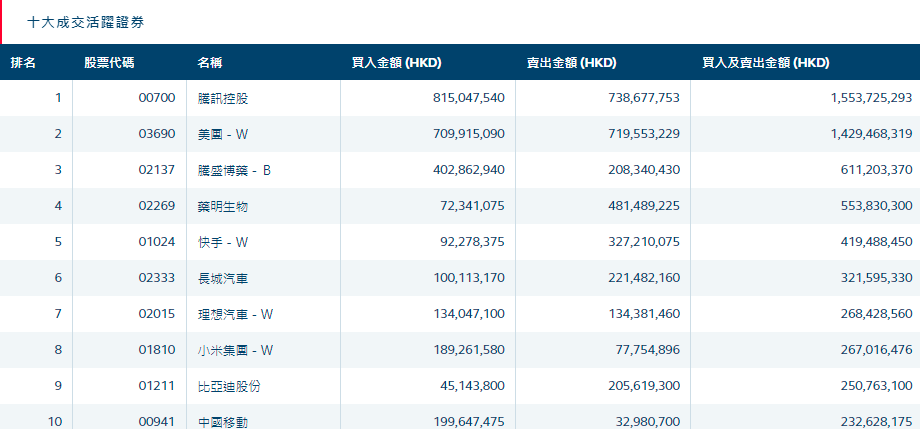Click stock code 00700
The width and height of the screenshot is (920, 429).
coord(157,98)
